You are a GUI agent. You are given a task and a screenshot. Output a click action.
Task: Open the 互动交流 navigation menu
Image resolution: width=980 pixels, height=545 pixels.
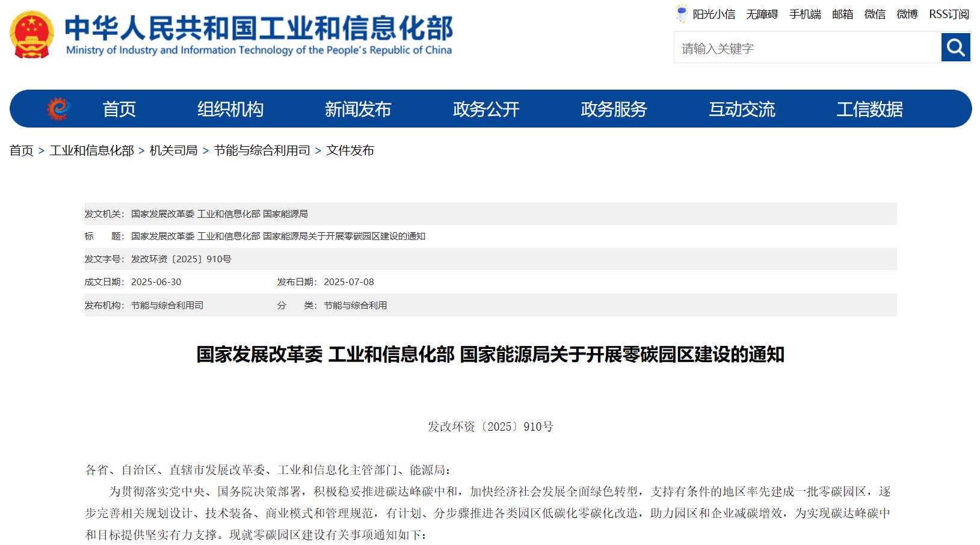coord(742,109)
